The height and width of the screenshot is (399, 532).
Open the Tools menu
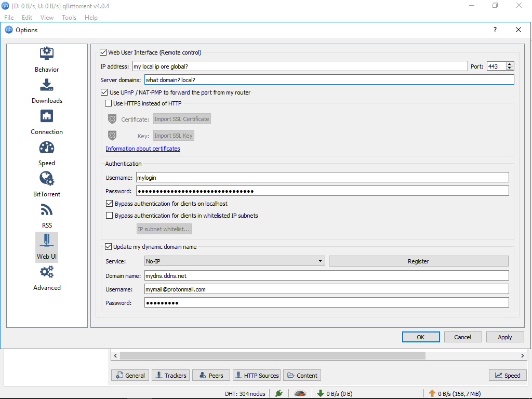pyautogui.click(x=69, y=17)
